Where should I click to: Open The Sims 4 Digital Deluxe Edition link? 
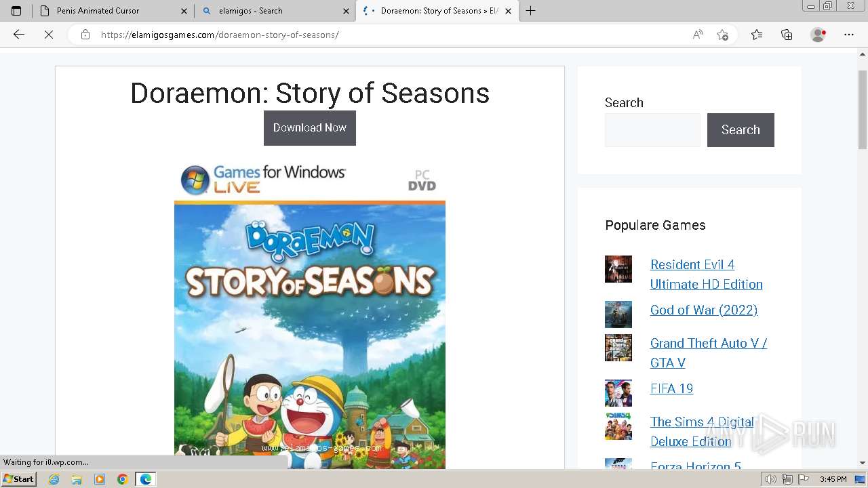(702, 432)
